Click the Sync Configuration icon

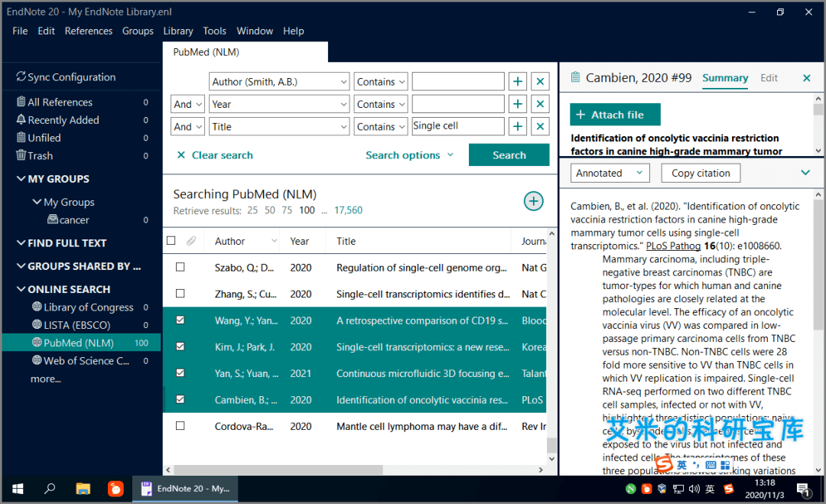(21, 77)
